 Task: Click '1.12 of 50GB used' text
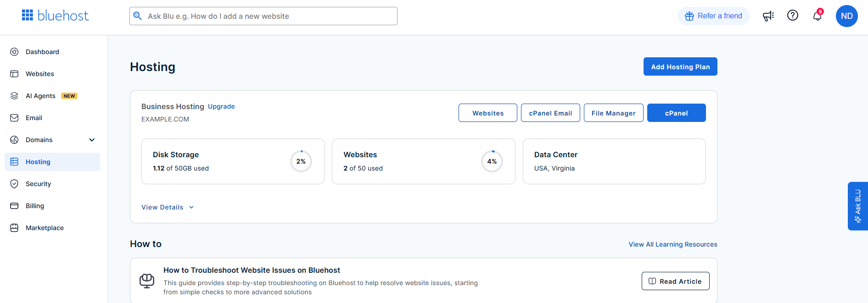click(181, 168)
